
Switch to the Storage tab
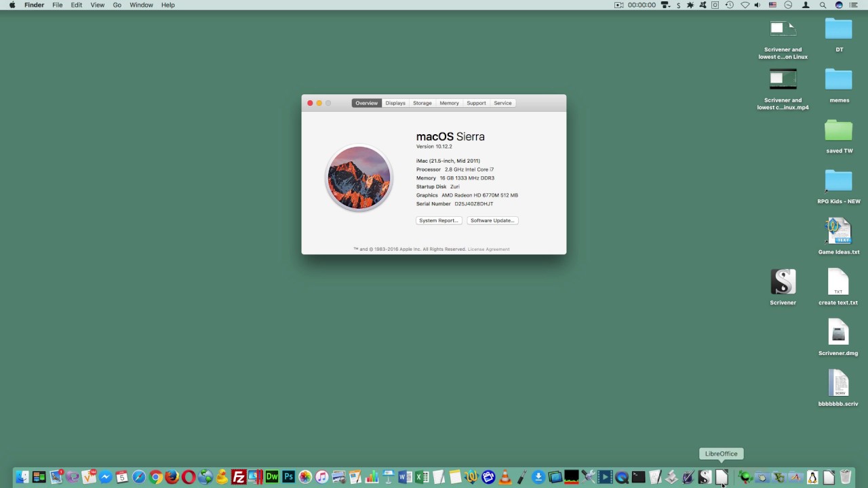point(422,103)
